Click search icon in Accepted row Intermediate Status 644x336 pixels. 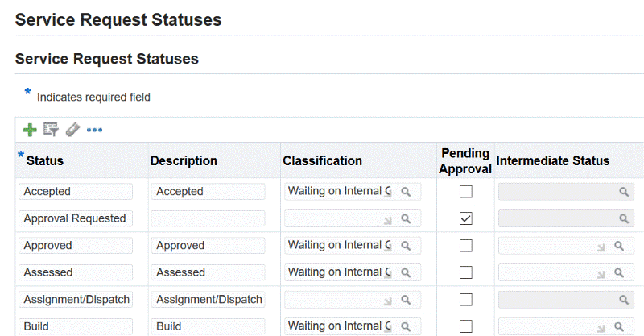click(623, 192)
